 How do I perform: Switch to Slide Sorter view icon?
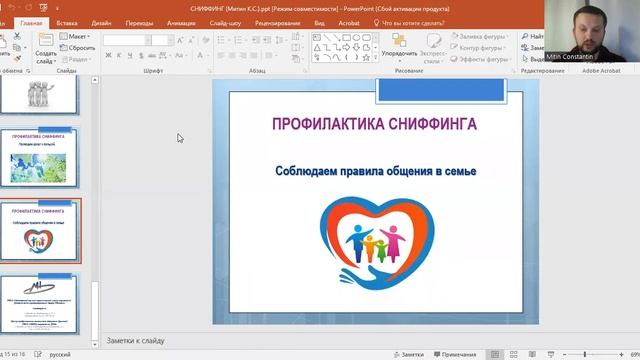tap(513, 354)
